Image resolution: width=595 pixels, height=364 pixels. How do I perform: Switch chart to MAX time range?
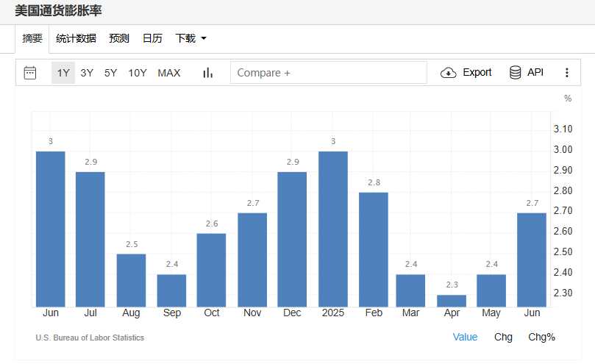[x=169, y=73]
